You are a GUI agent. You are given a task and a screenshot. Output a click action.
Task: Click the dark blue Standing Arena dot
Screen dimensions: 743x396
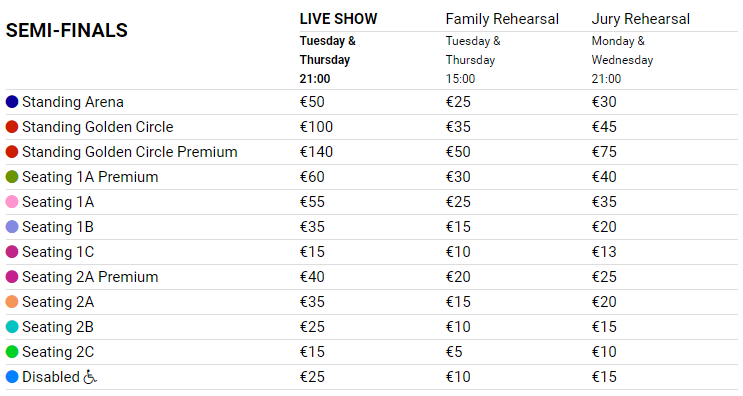click(x=12, y=102)
